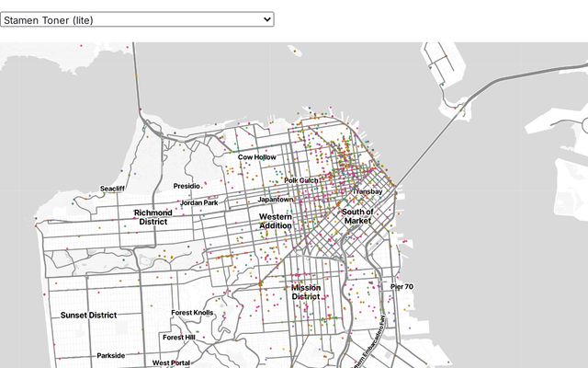Click the Polk Gulch label
The height and width of the screenshot is (368, 588).
pyautogui.click(x=301, y=180)
